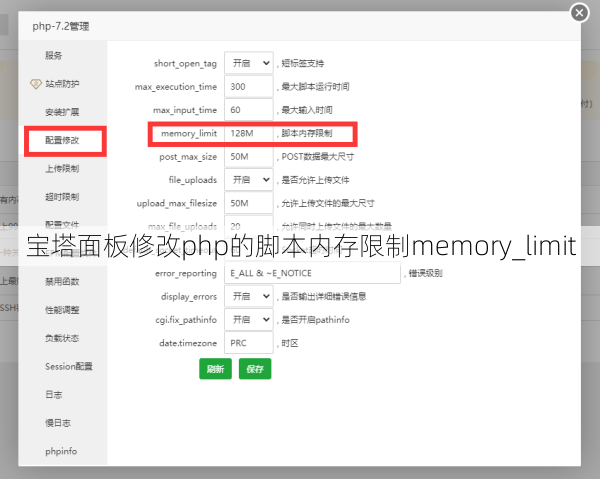The image size is (600, 479).
Task: Open the 超时限制 section
Action: coord(62,197)
